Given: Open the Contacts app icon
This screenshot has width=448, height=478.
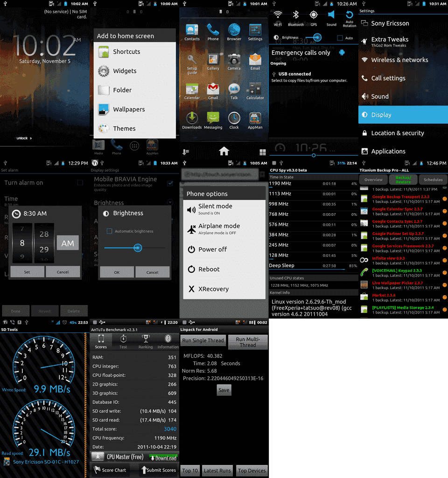Looking at the screenshot, I should [192, 32].
